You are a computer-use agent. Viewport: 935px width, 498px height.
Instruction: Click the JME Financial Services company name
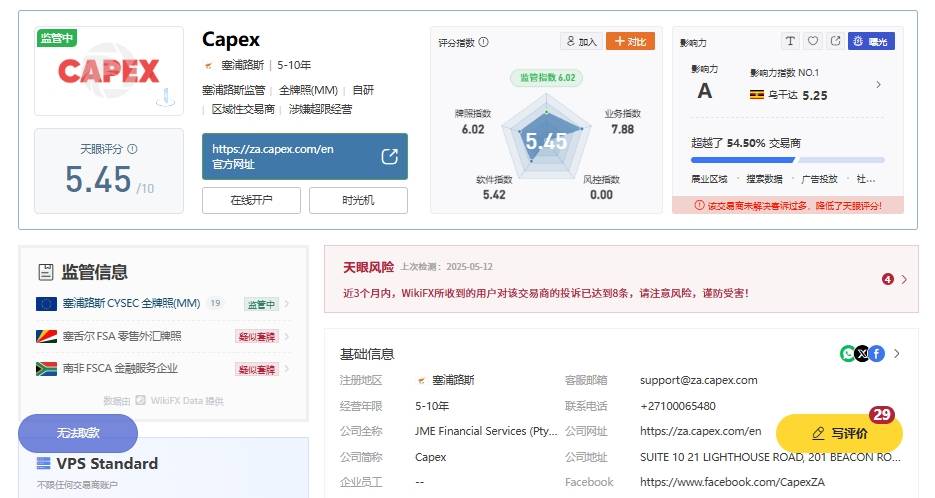[486, 431]
